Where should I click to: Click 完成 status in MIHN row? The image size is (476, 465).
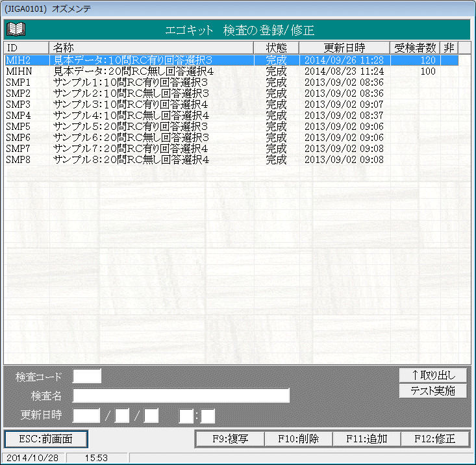click(276, 71)
